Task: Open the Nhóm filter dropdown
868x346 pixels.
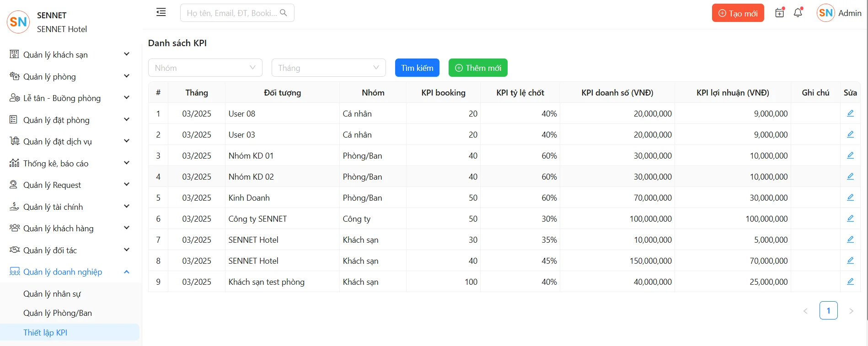Action: [x=205, y=68]
